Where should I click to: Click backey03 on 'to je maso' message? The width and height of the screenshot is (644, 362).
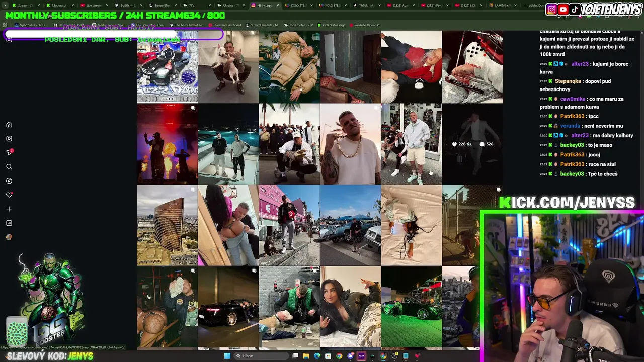point(572,145)
